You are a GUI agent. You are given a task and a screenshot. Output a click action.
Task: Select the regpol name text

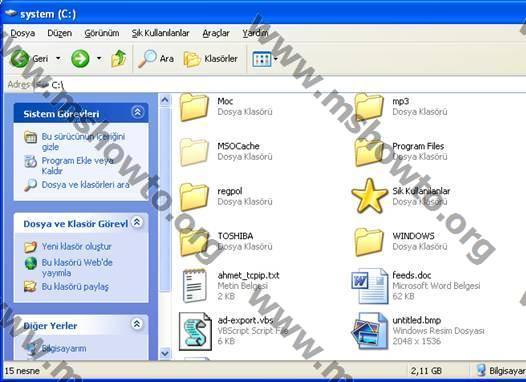coord(230,191)
